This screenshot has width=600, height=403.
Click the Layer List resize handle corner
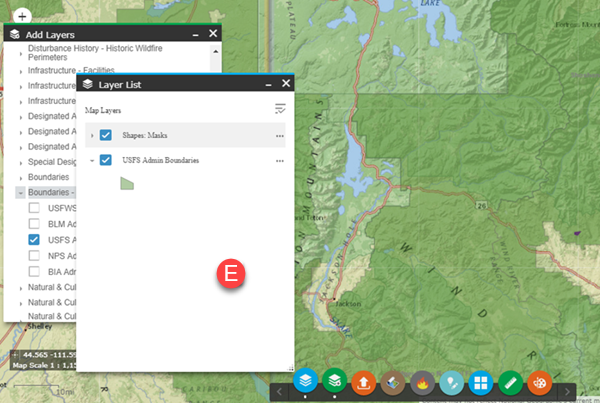pyautogui.click(x=290, y=368)
